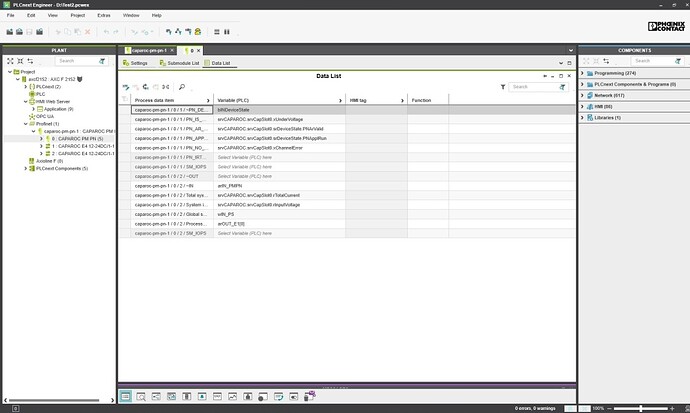
Task: Click the filter icon in COMPONENTS search box
Action: click(678, 61)
